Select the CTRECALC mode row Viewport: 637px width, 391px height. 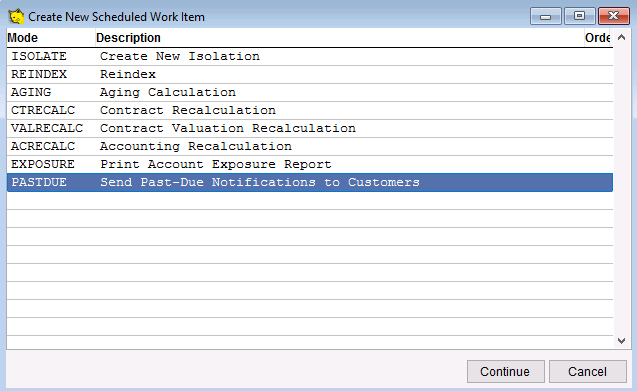click(310, 110)
